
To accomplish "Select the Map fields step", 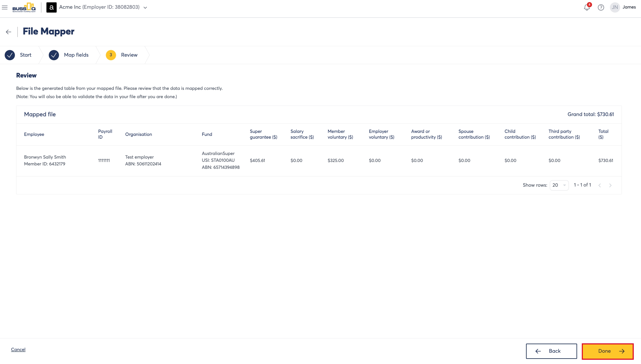I will coord(69,55).
